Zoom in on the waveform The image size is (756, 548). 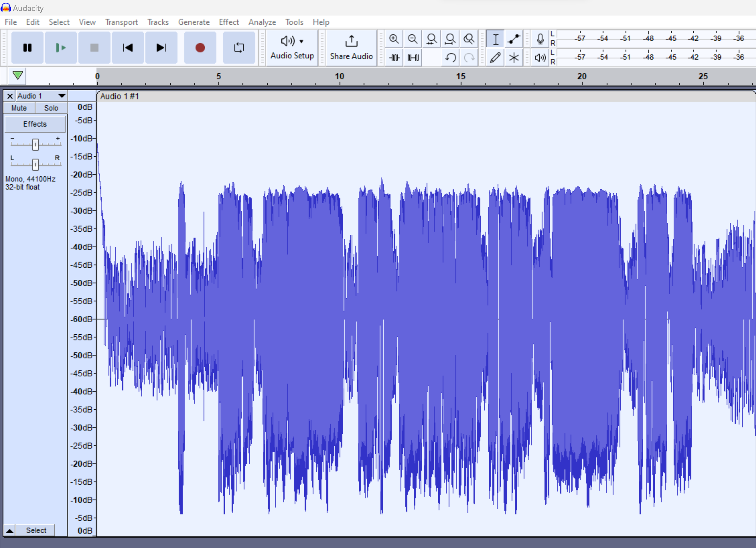[394, 39]
